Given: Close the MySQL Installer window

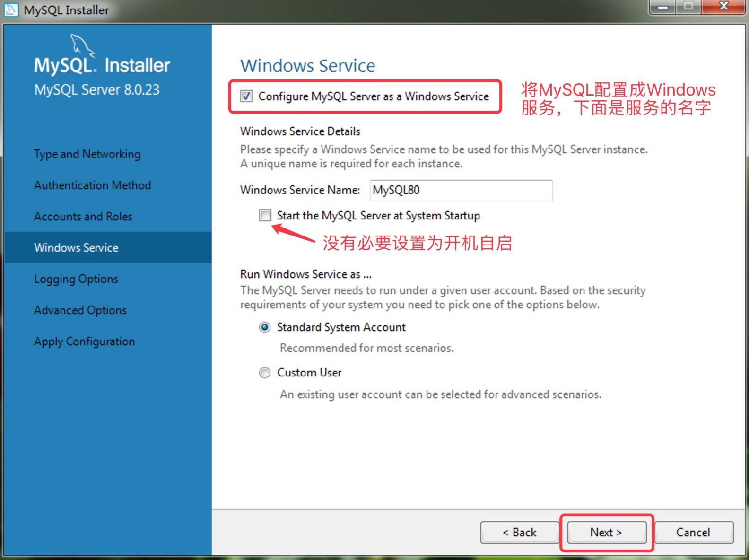Looking at the screenshot, I should coord(723,7).
